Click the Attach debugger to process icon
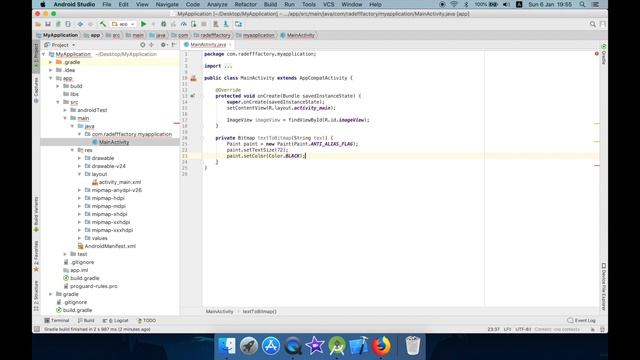Viewport: 640px width, 360px height. point(193,24)
